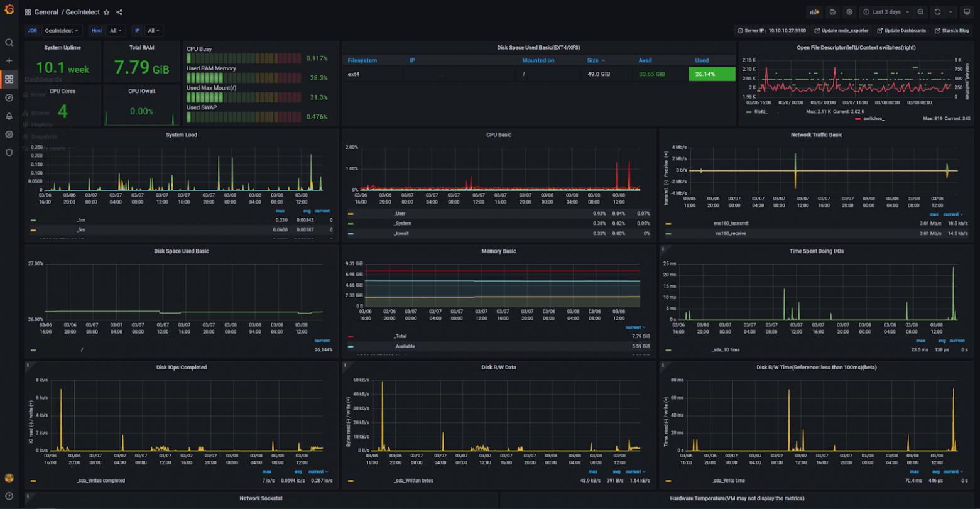Toggle the _Total series in Memory Basic legend

tap(400, 336)
